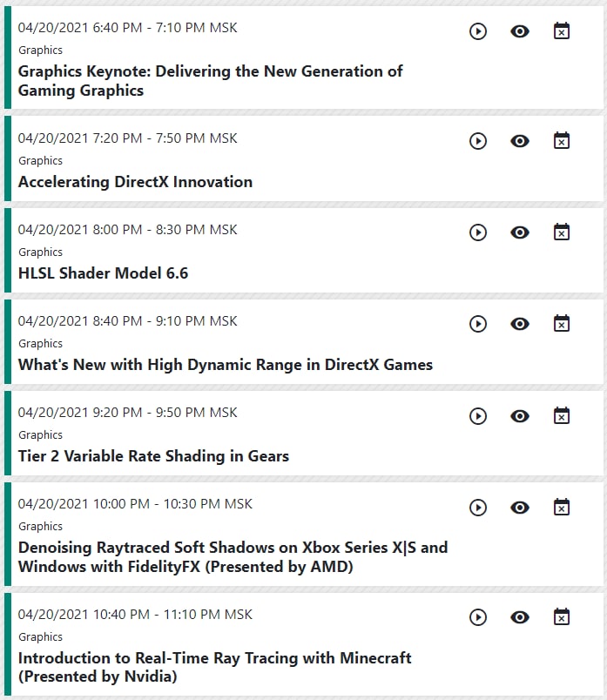This screenshot has width=607, height=700.
Task: Remove Graphics Keynote from calendar
Action: pyautogui.click(x=562, y=31)
